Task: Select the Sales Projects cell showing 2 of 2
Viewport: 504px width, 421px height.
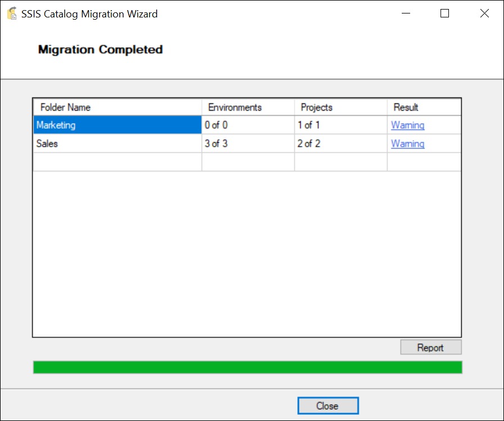Action: pos(339,143)
